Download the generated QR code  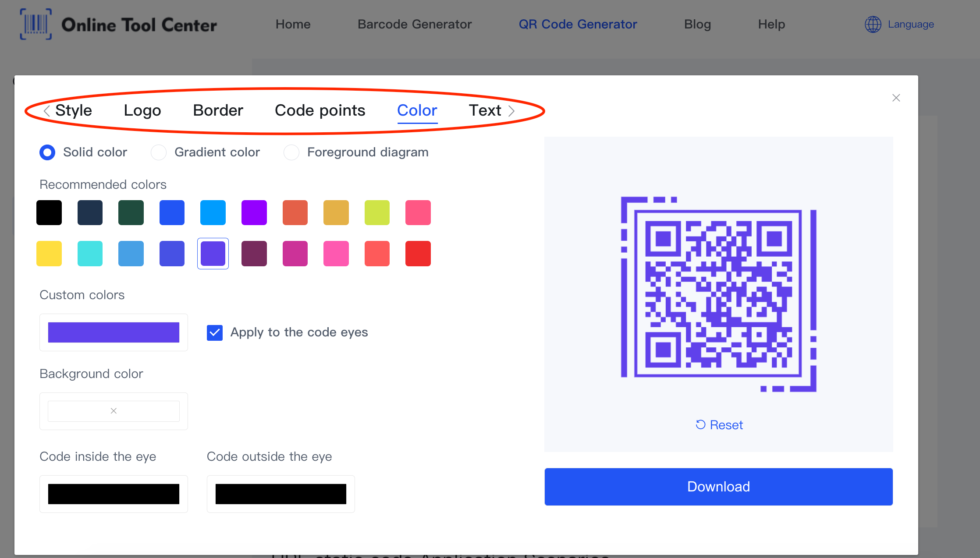[718, 486]
